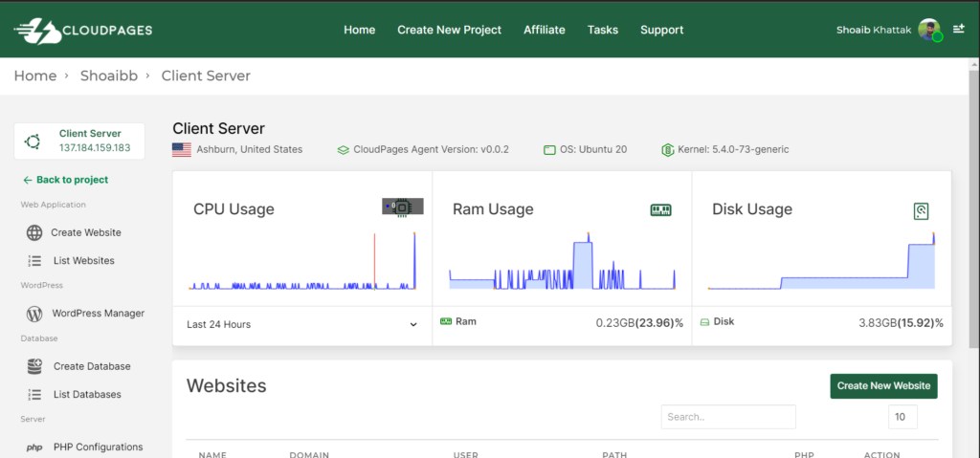The image size is (980, 458).
Task: Click the Ubuntu icon in server card
Action: [x=33, y=142]
